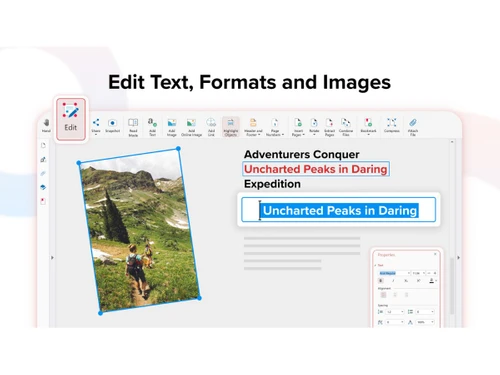Open the font name dropdown
This screenshot has width=500, height=375.
(x=394, y=273)
